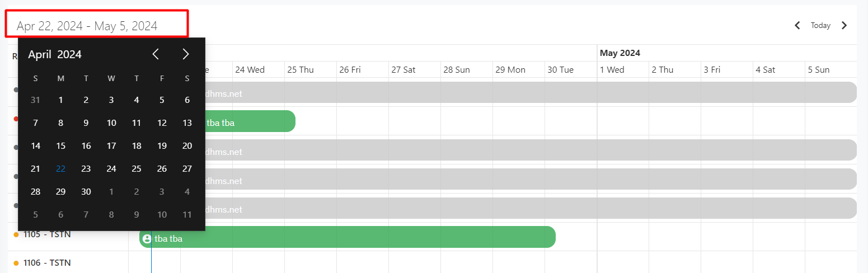Jump to Today in the timeline
Screen dimensions: 868x273
point(820,25)
